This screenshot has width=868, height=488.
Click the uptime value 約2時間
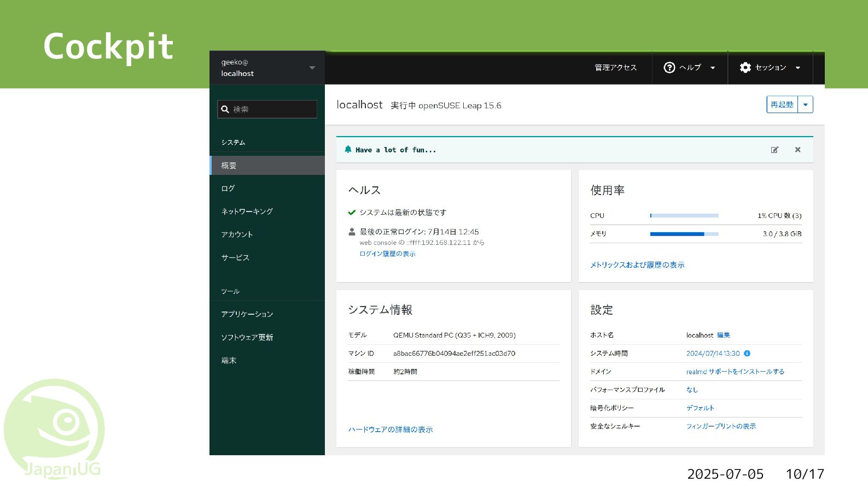pyautogui.click(x=405, y=372)
